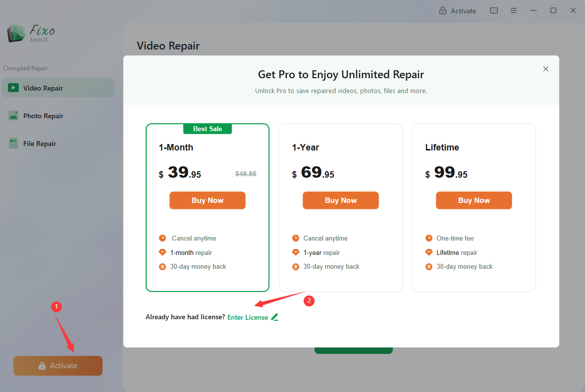Click the green pencil icon beside Enter License
Viewport: 585px width, 392px height.
(274, 317)
